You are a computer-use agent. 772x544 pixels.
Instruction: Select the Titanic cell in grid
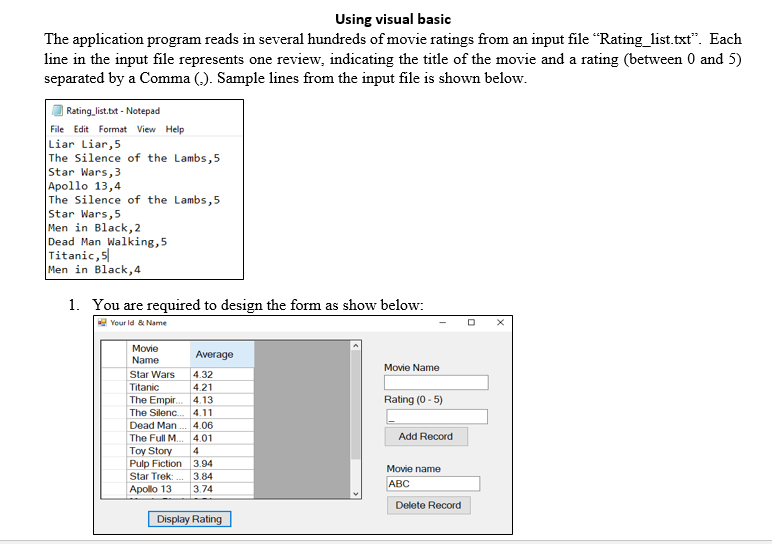pos(158,387)
